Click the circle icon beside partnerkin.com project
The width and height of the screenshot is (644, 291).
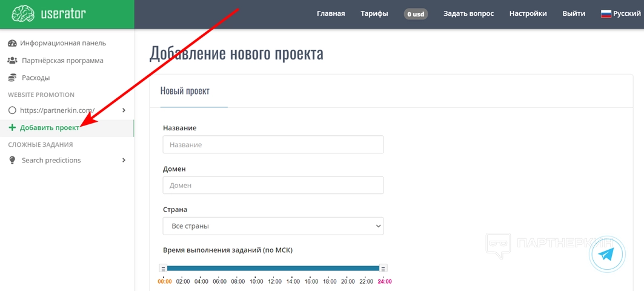click(x=12, y=110)
